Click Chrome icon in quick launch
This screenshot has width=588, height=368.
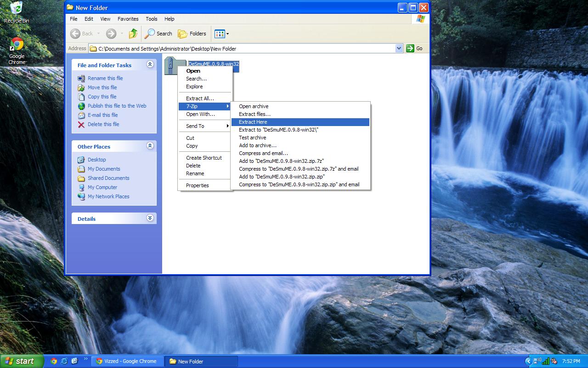click(x=54, y=361)
